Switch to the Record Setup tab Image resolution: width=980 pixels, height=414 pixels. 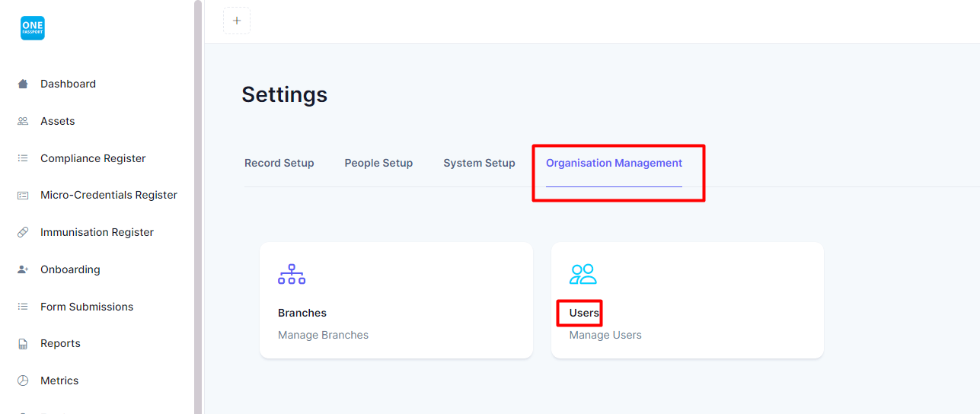(279, 163)
